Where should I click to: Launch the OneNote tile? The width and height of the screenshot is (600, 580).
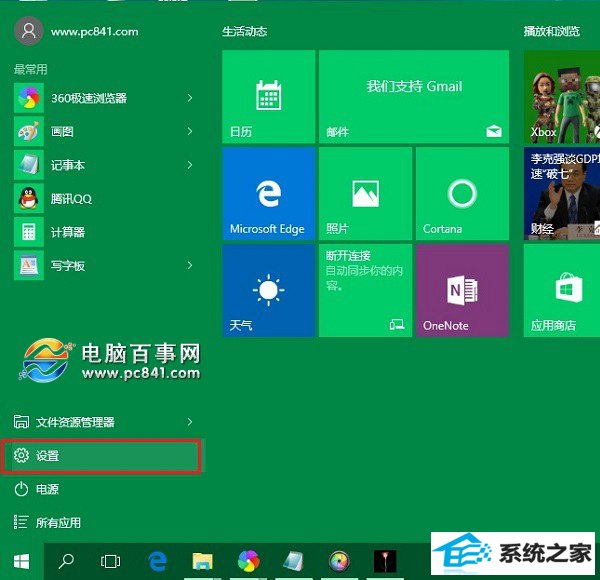click(462, 290)
